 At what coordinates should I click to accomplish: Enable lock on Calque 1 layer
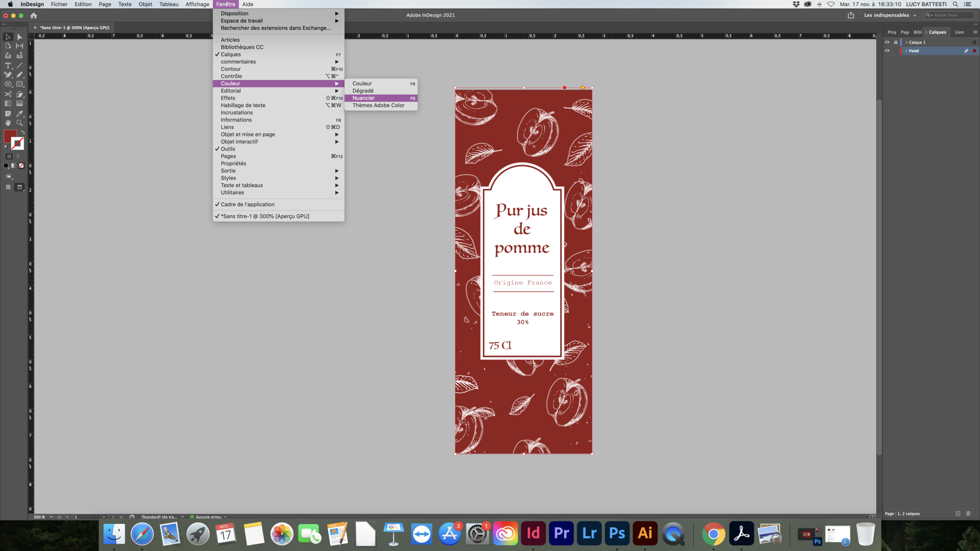pyautogui.click(x=895, y=42)
